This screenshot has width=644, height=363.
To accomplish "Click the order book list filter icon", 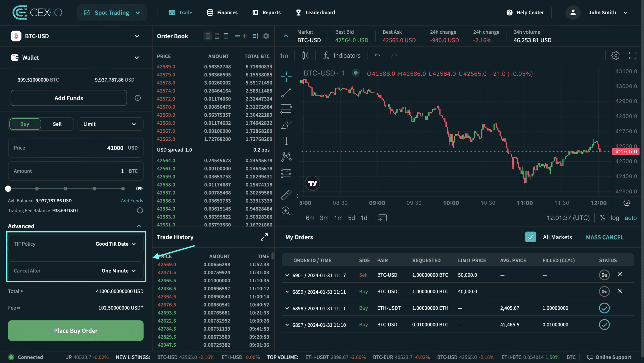I will (x=255, y=36).
